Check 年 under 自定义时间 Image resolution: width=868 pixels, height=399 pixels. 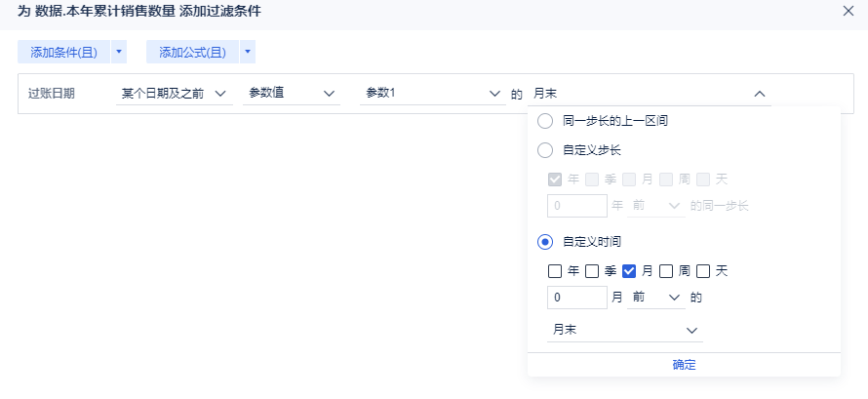[x=555, y=271]
